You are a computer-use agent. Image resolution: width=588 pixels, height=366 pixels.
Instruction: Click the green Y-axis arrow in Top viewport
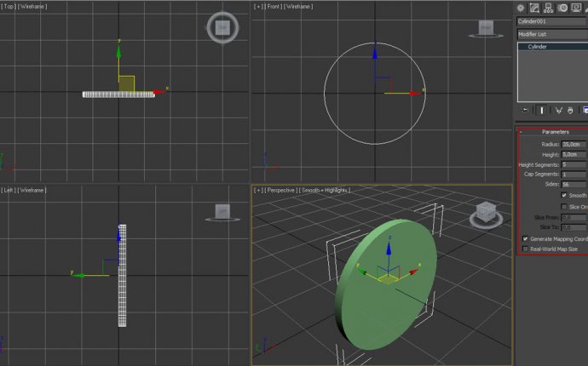(x=118, y=52)
